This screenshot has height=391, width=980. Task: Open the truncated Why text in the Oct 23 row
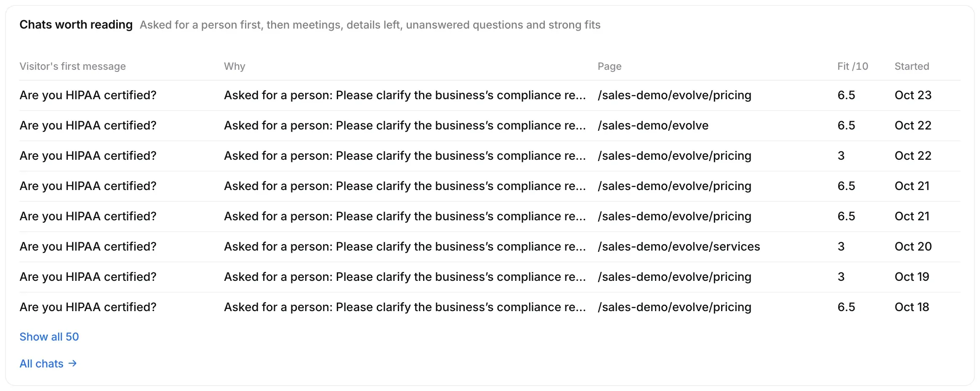(405, 95)
